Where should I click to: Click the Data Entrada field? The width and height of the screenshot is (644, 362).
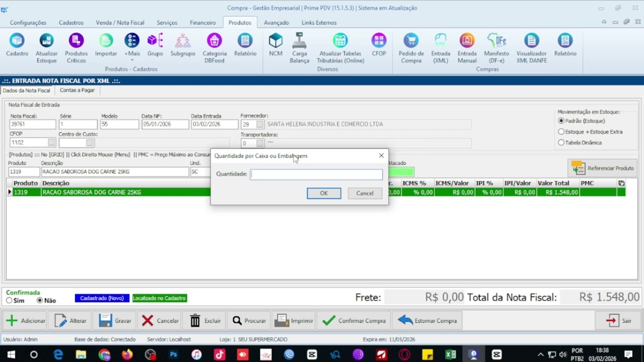click(x=214, y=124)
